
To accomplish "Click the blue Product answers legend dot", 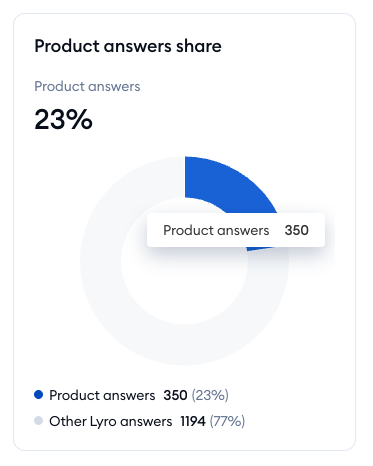I will coord(39,395).
